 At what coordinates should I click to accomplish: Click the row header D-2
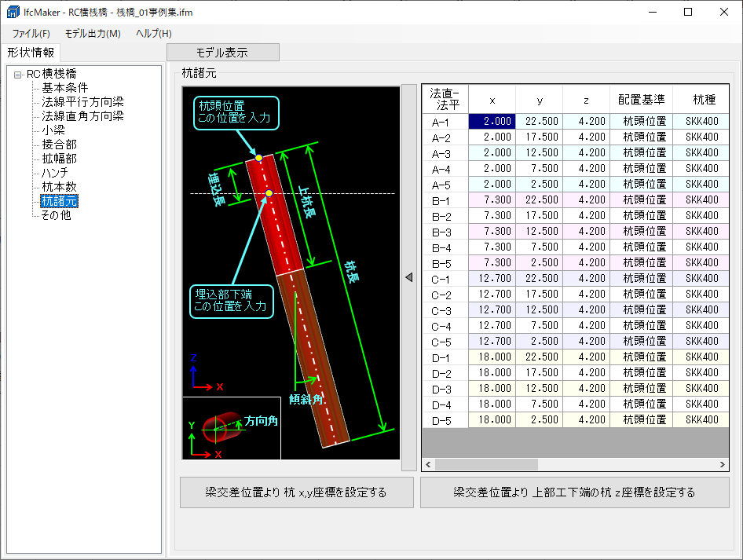[x=445, y=373]
